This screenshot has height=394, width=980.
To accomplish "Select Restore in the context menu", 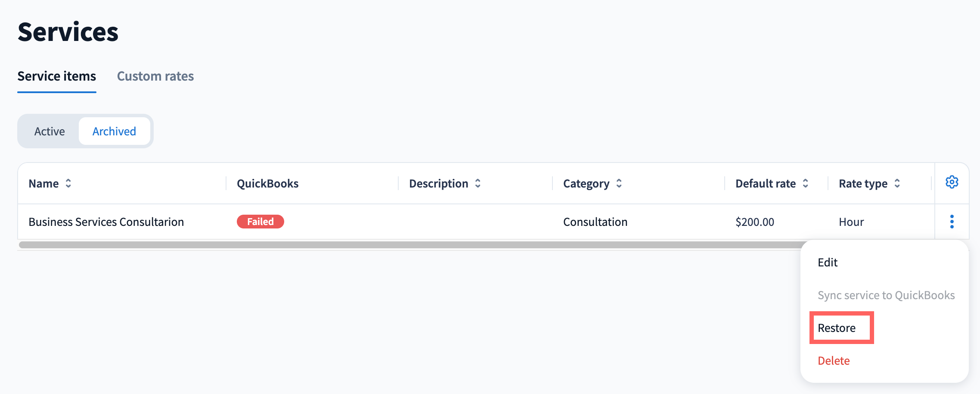I will 837,328.
